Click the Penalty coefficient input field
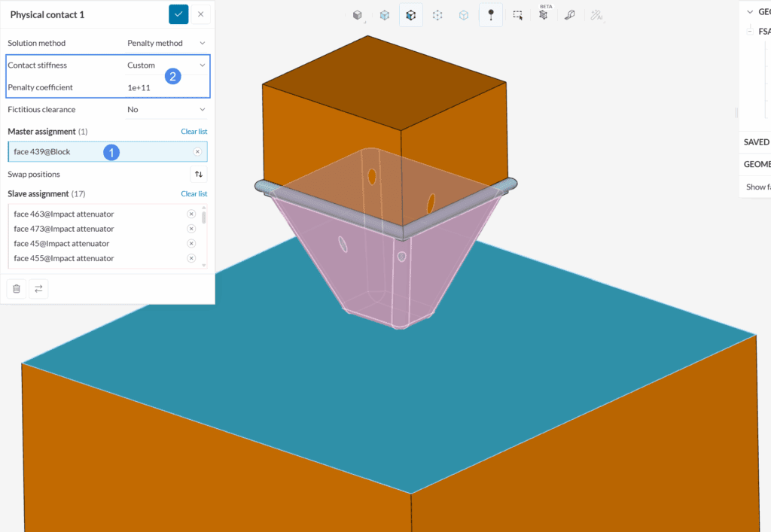771x532 pixels. point(166,87)
